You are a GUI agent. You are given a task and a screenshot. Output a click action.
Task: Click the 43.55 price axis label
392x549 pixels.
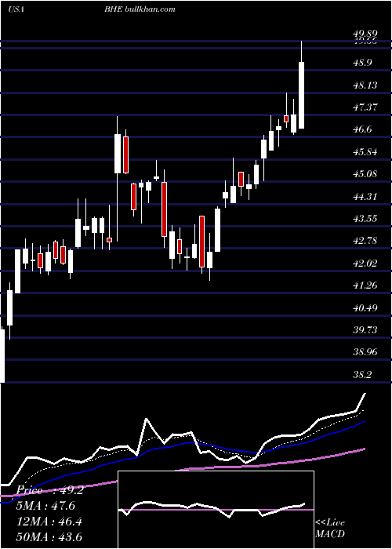point(365,219)
